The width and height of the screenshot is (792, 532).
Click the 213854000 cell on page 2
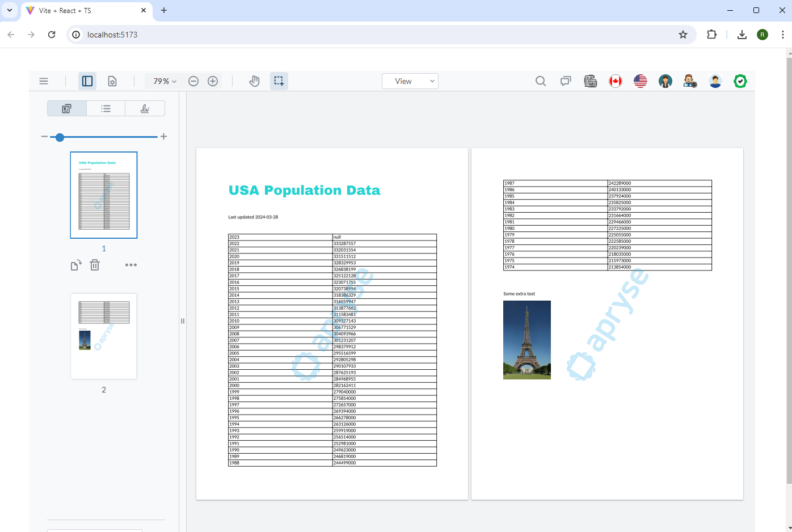click(660, 267)
